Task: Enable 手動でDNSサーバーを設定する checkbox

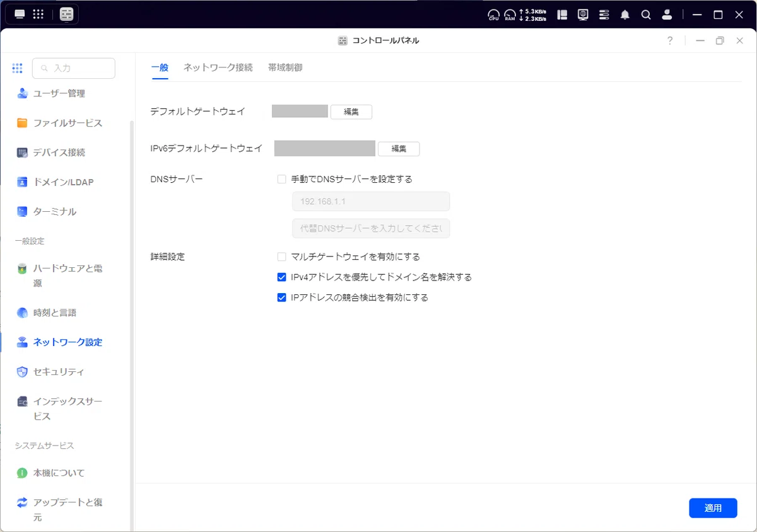Action: tap(282, 179)
